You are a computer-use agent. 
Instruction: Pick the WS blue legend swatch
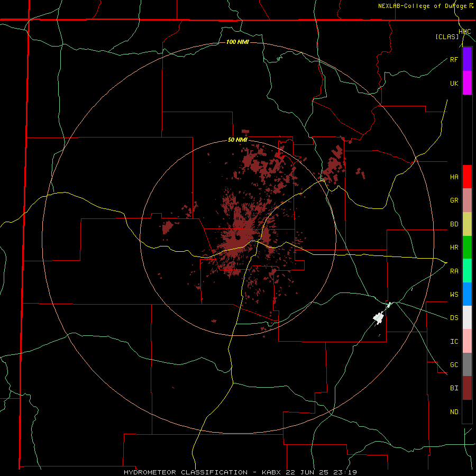tap(467, 294)
